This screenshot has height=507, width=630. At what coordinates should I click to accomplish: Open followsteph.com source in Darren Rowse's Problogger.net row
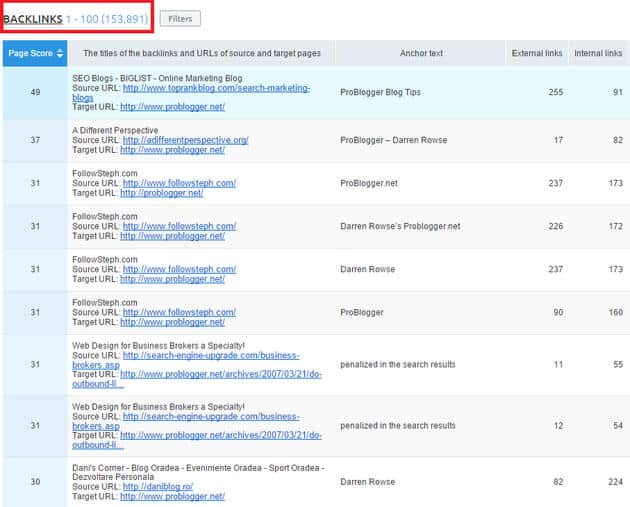coord(179,226)
